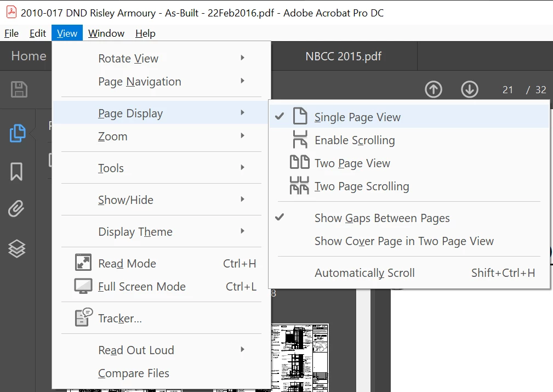Go to the Home tab
Viewport: 553px width, 392px height.
[x=28, y=56]
